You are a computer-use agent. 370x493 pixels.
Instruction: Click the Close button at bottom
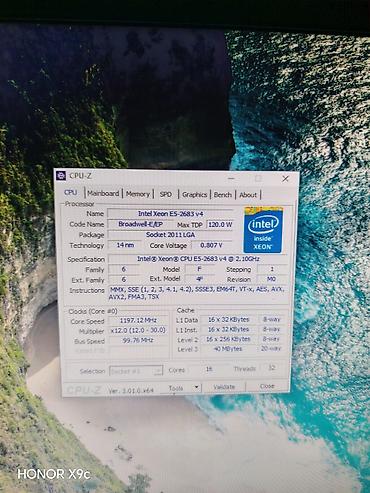(x=267, y=386)
